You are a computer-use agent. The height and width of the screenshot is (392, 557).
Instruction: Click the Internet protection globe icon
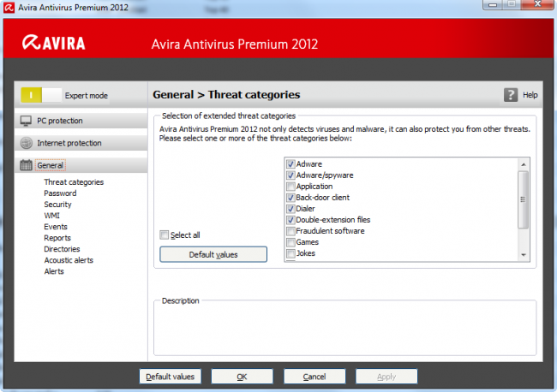tap(27, 143)
